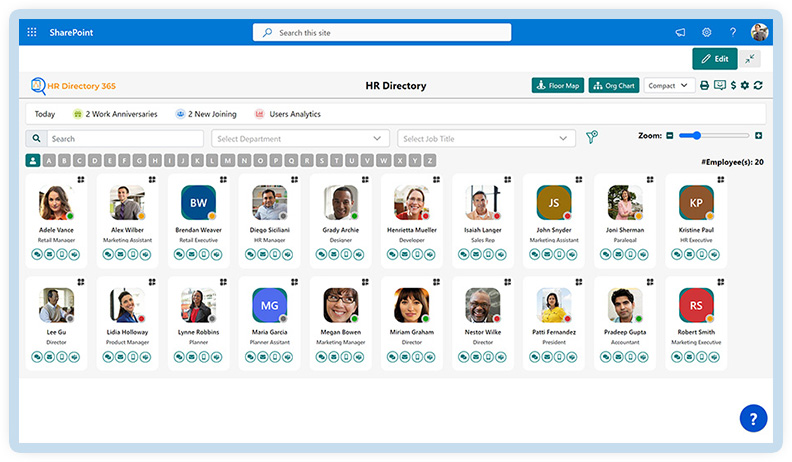
Task: Click the zoom slider handle
Action: pyautogui.click(x=697, y=135)
